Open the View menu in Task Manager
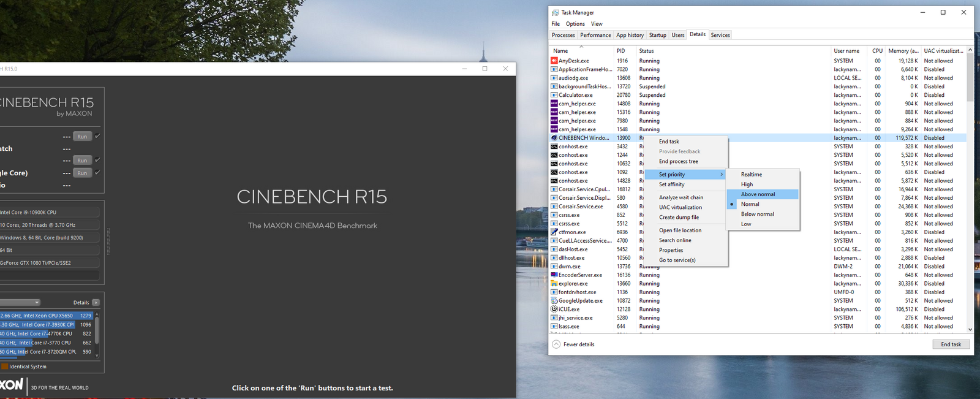 [597, 24]
